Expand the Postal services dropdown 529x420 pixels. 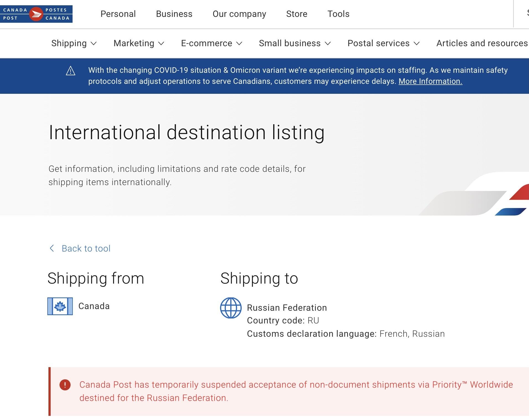point(383,43)
